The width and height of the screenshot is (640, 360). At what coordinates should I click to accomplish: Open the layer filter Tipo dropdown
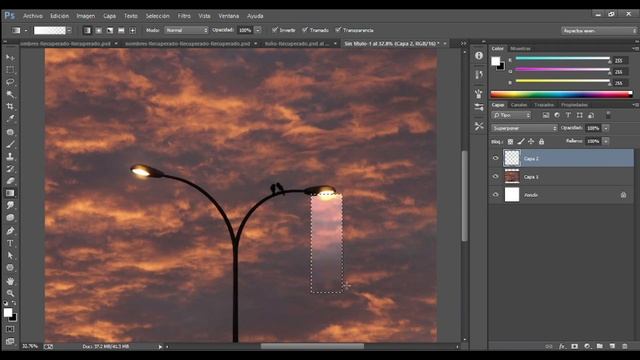pos(511,116)
